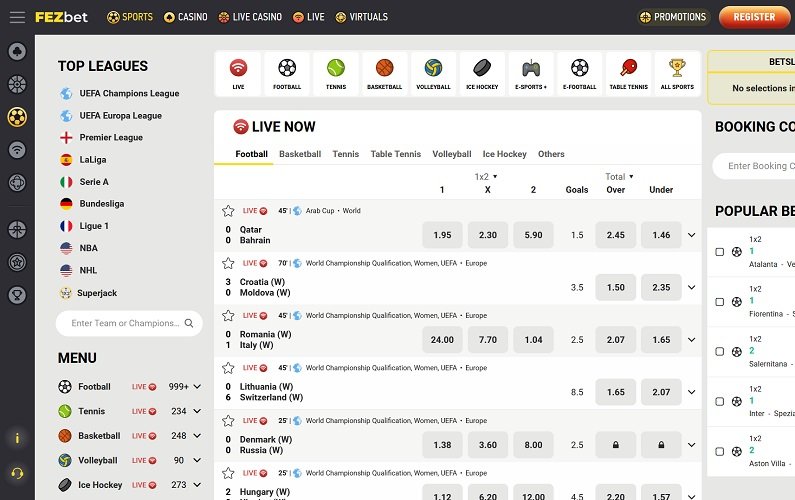Select the Ice Hockey puck tile
The image size is (795, 500).
click(x=482, y=74)
